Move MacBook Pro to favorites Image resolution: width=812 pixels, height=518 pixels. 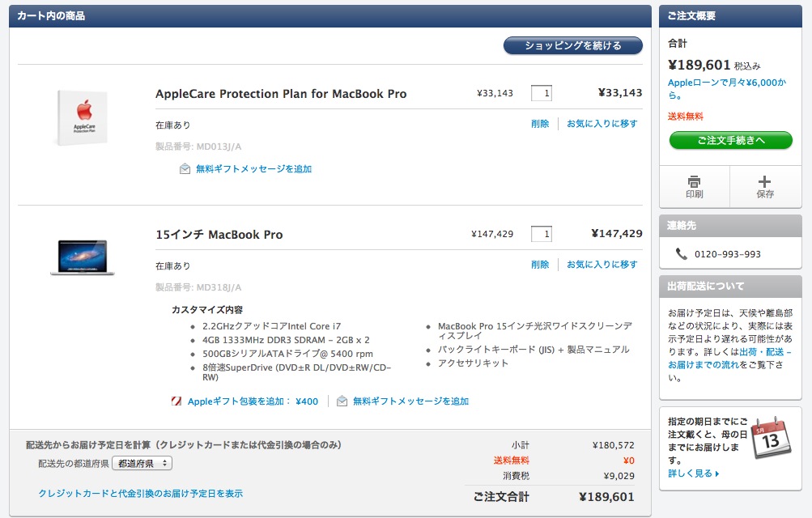[x=602, y=265]
